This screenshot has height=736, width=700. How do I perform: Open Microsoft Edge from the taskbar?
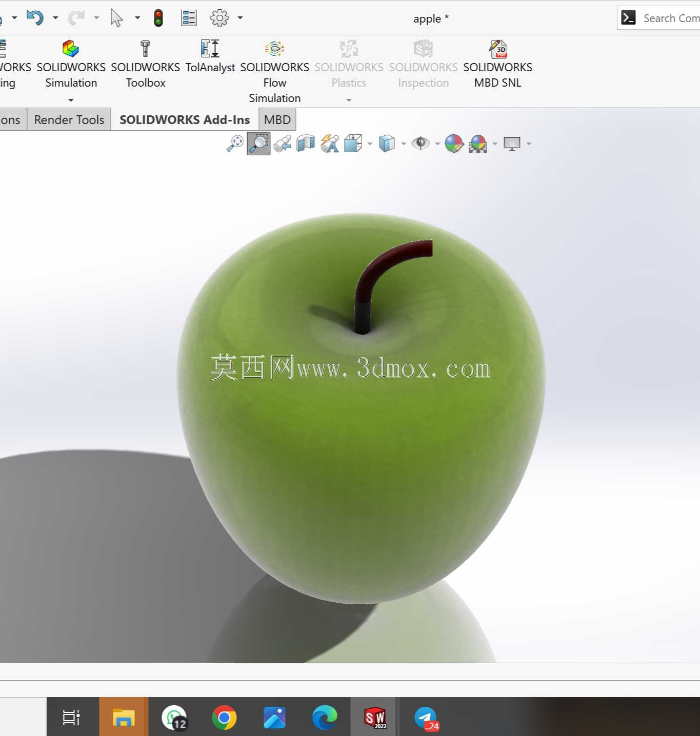click(325, 718)
